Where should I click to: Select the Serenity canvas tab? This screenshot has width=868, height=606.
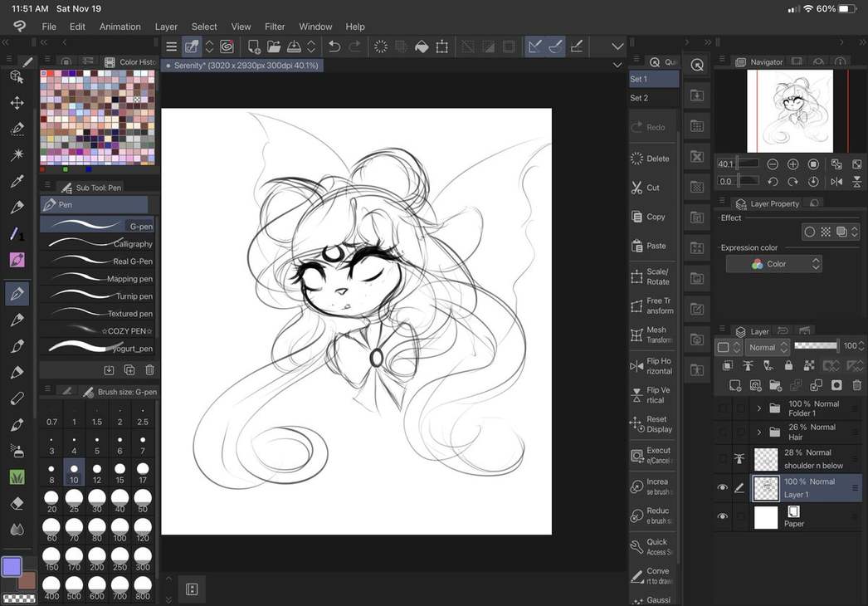pyautogui.click(x=242, y=66)
